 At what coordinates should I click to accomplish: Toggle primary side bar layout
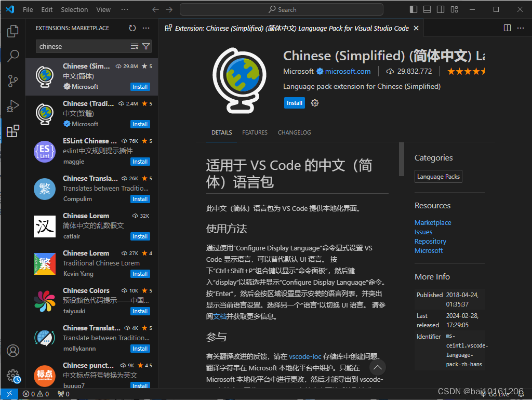(x=413, y=9)
